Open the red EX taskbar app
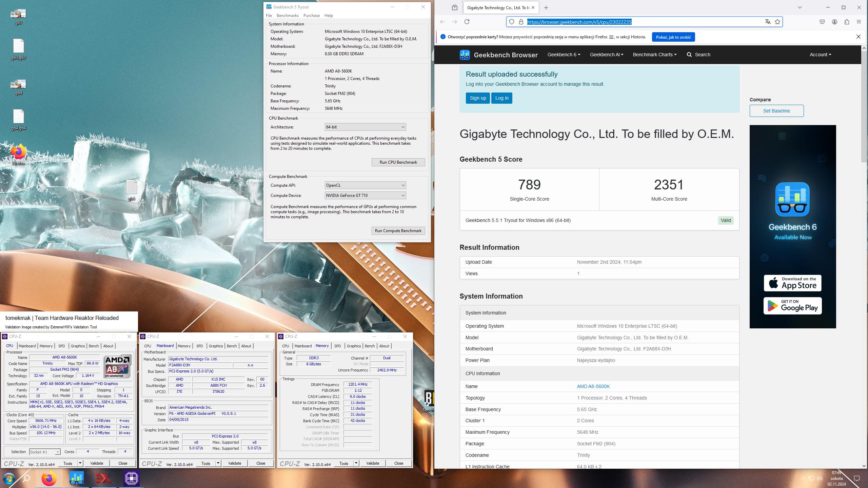This screenshot has height=488, width=868. (x=103, y=479)
